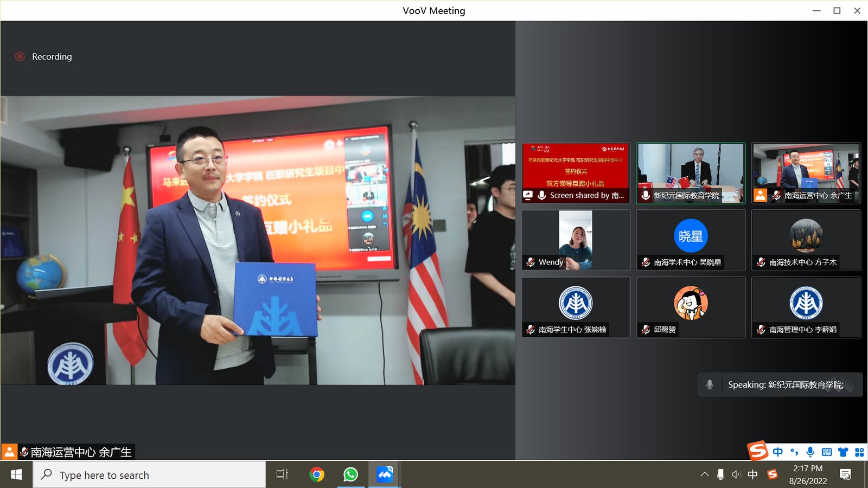Toggle punctuation mode on the Sogou bar
Viewport: 868px width, 488px height.
[794, 452]
